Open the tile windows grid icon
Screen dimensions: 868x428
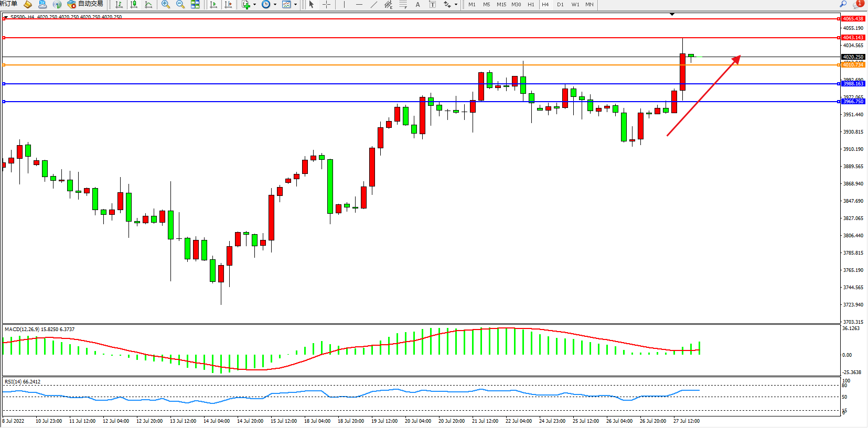[x=195, y=5]
